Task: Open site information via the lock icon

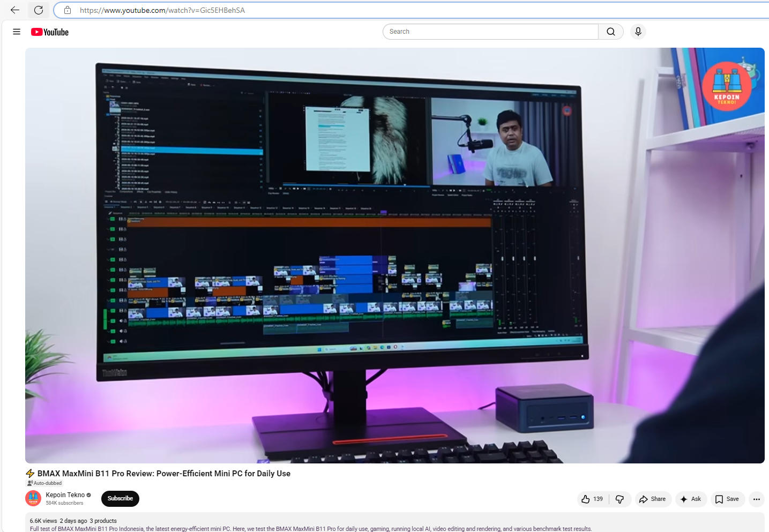Action: (68, 10)
